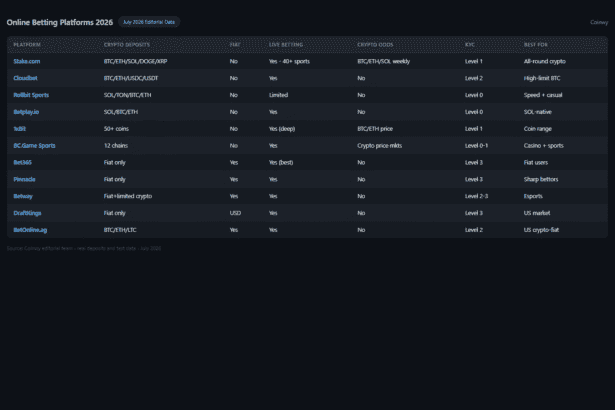
Task: Click the Yes (deep) cell
Action: [282, 129]
